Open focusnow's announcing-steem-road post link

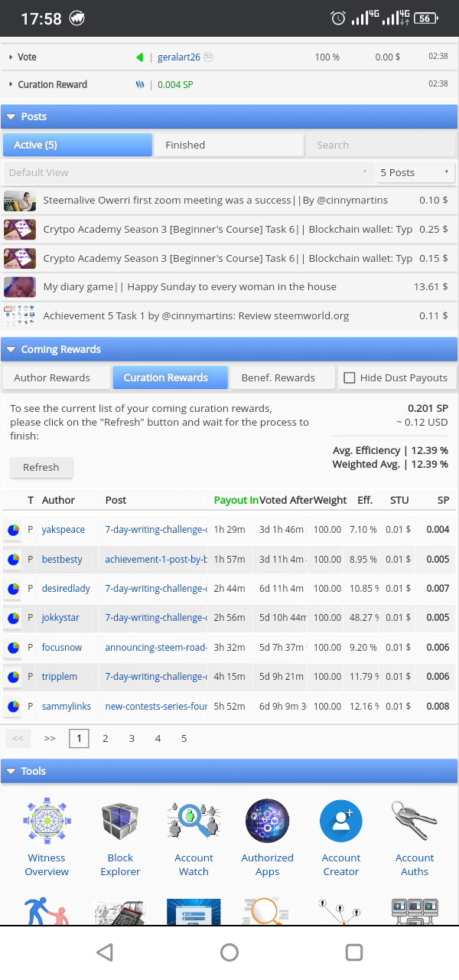pyautogui.click(x=156, y=648)
